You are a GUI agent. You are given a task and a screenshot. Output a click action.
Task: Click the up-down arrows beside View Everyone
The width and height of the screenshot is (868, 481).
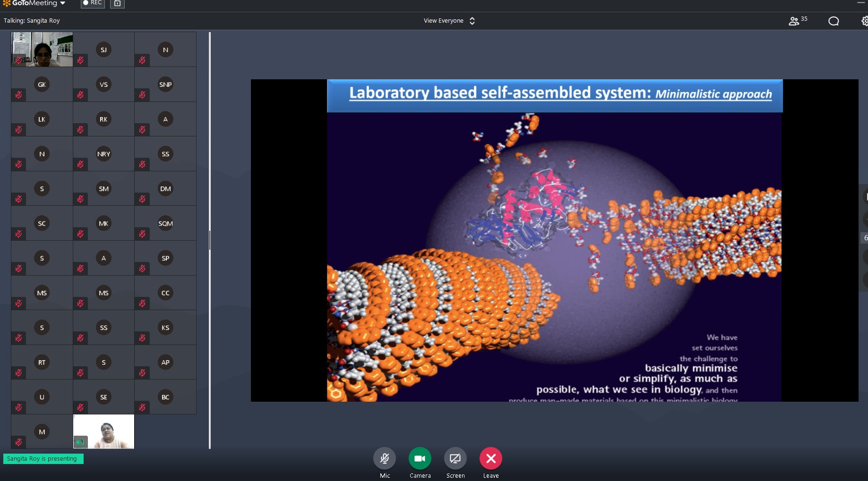coord(472,21)
